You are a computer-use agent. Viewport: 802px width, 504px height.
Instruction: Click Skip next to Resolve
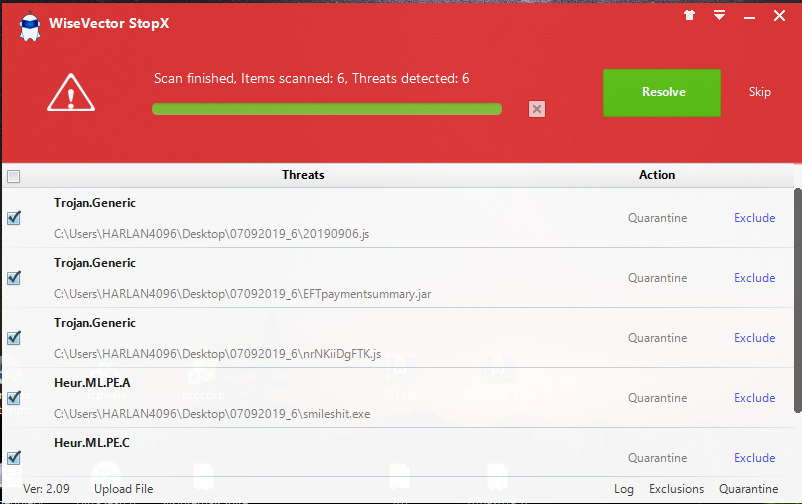[x=760, y=92]
